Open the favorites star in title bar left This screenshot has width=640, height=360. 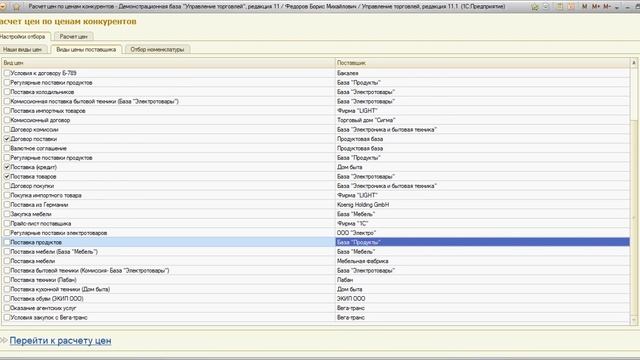tap(16, 7)
